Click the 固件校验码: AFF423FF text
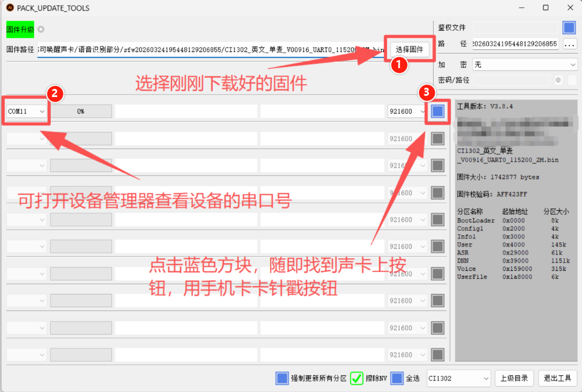582x392 pixels. 492,194
